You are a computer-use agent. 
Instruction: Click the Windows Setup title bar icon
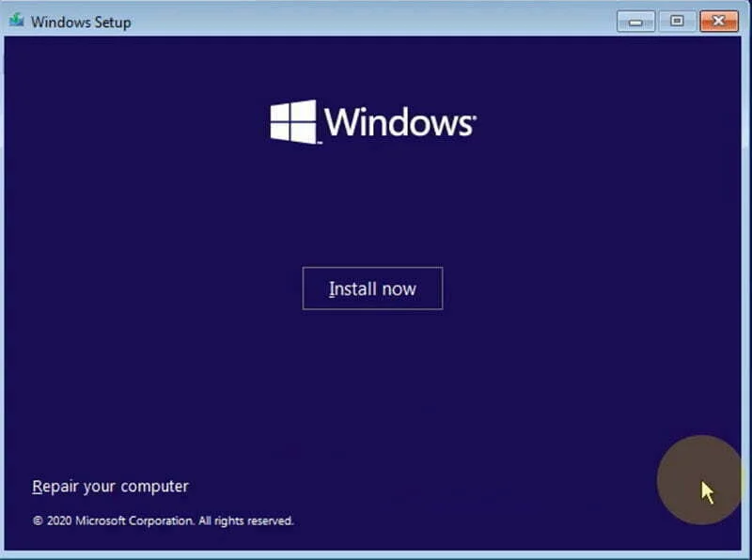tap(16, 21)
